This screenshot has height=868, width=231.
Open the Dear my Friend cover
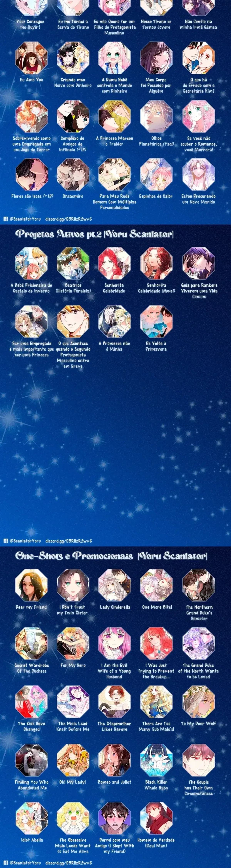coord(31,585)
